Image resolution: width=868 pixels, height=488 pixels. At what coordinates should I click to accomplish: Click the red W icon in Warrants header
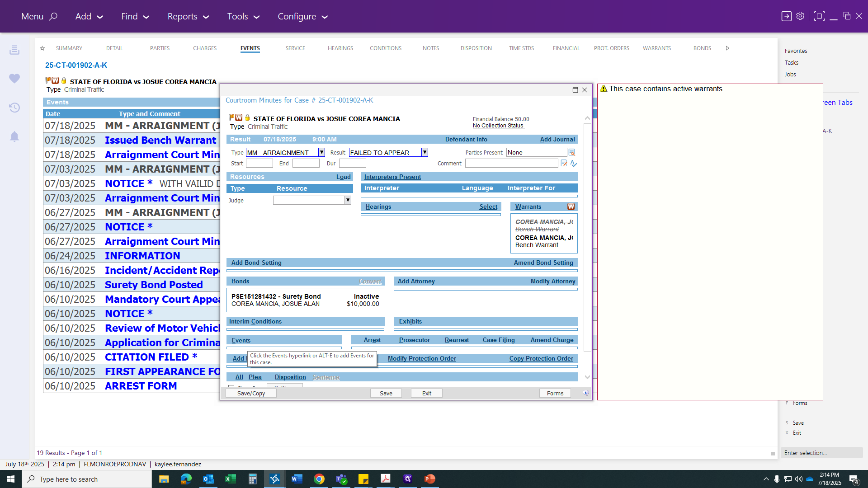point(571,206)
